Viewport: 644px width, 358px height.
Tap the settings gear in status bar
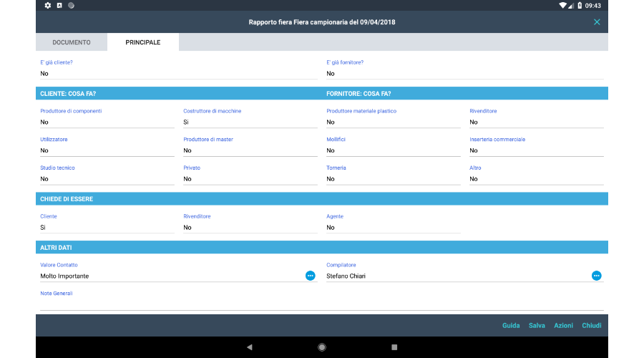click(x=48, y=5)
